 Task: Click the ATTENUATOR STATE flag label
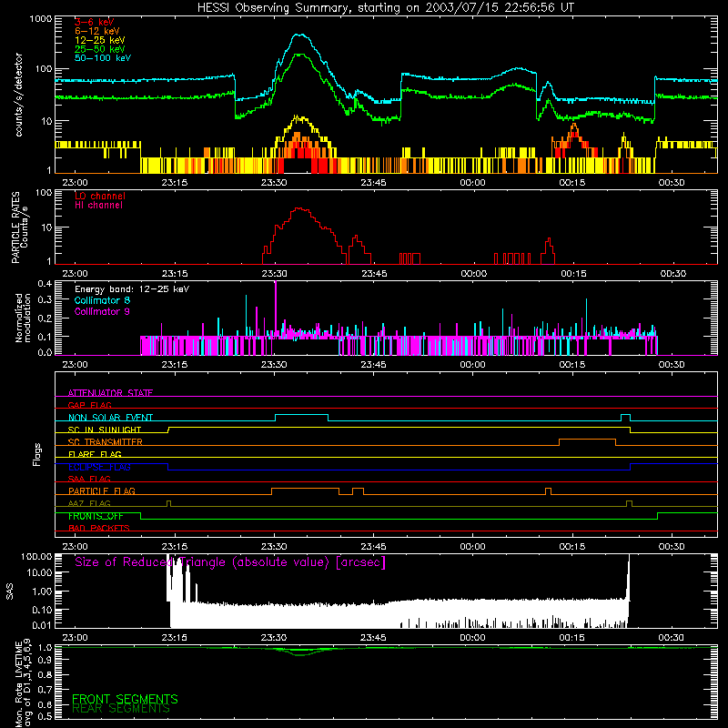110,393
